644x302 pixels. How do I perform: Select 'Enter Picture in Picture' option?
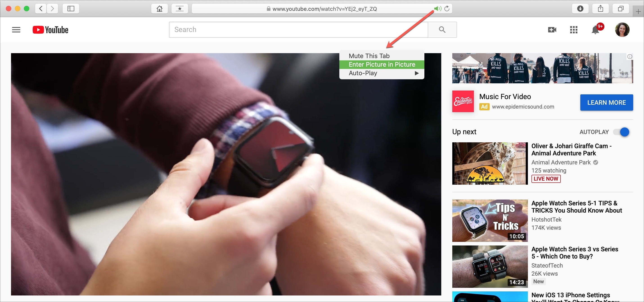[x=382, y=64]
